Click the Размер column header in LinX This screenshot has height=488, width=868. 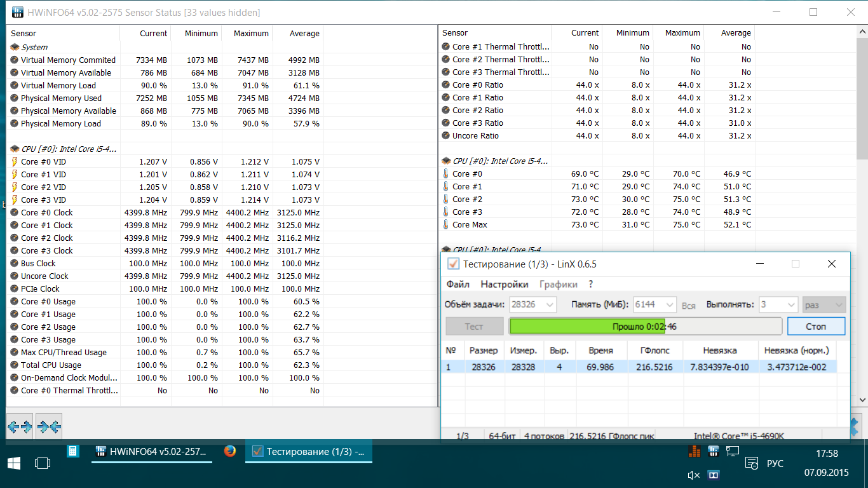coord(484,350)
